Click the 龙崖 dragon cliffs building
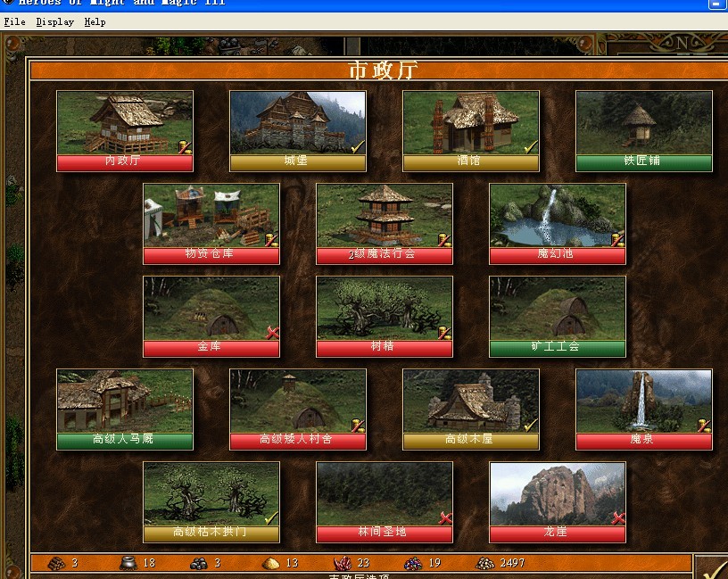The image size is (728, 579). [x=558, y=502]
